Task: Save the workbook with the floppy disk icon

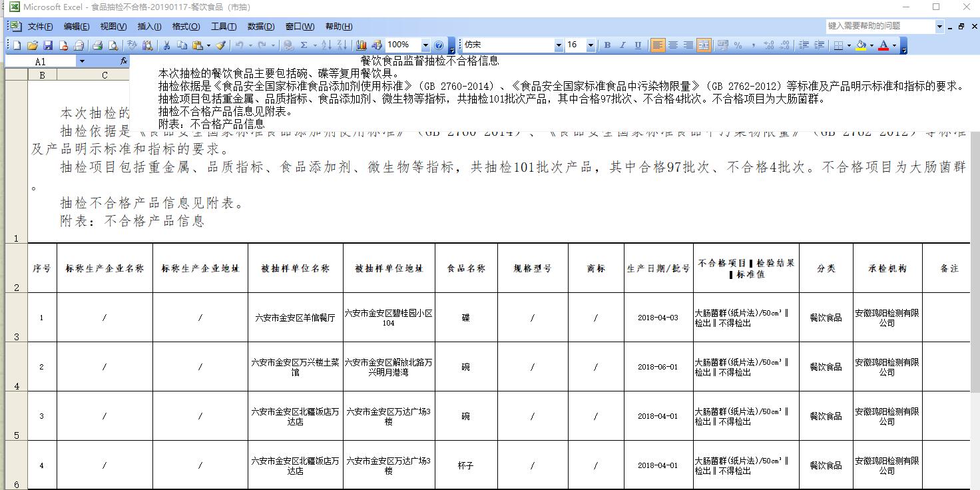Action: pos(48,45)
